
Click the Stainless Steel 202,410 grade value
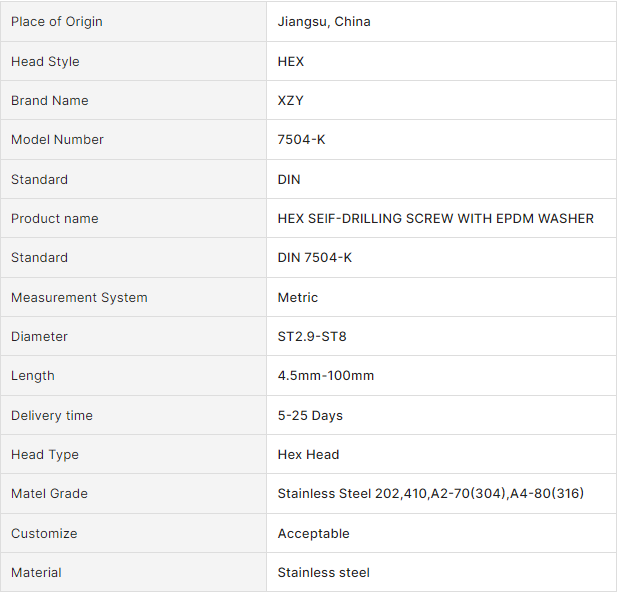pos(430,494)
